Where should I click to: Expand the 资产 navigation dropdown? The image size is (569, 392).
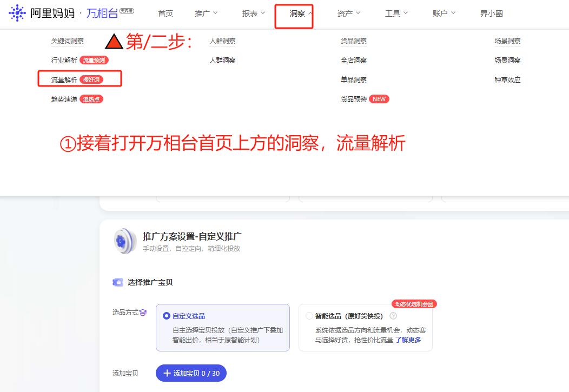349,14
